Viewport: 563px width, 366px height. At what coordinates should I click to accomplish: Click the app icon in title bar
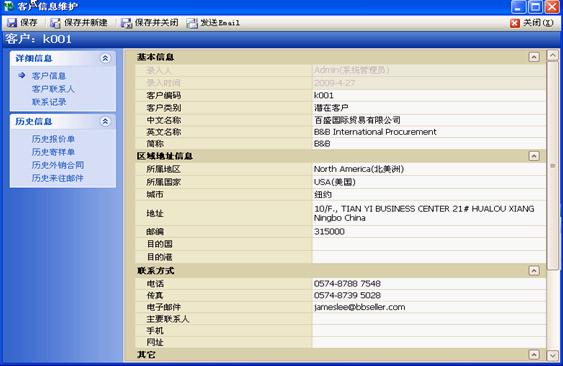[8, 6]
